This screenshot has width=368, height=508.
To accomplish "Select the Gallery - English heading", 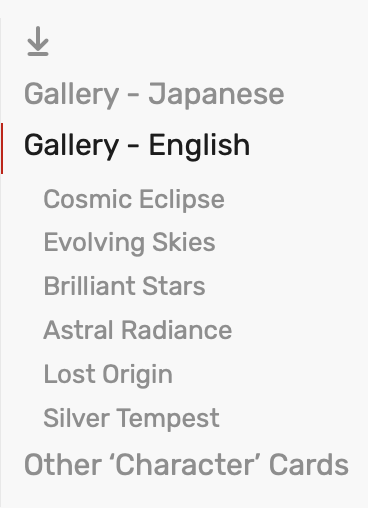I will (137, 146).
